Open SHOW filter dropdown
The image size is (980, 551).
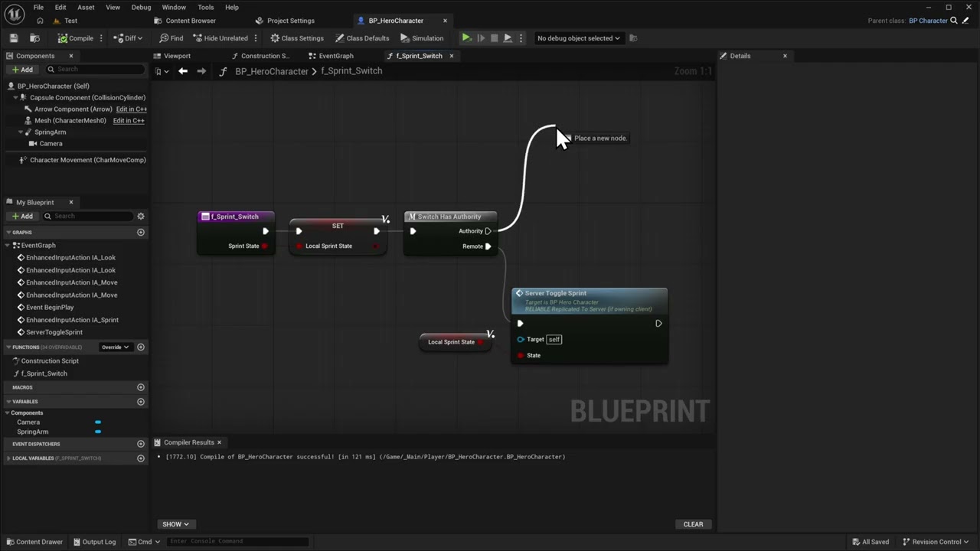(x=175, y=524)
